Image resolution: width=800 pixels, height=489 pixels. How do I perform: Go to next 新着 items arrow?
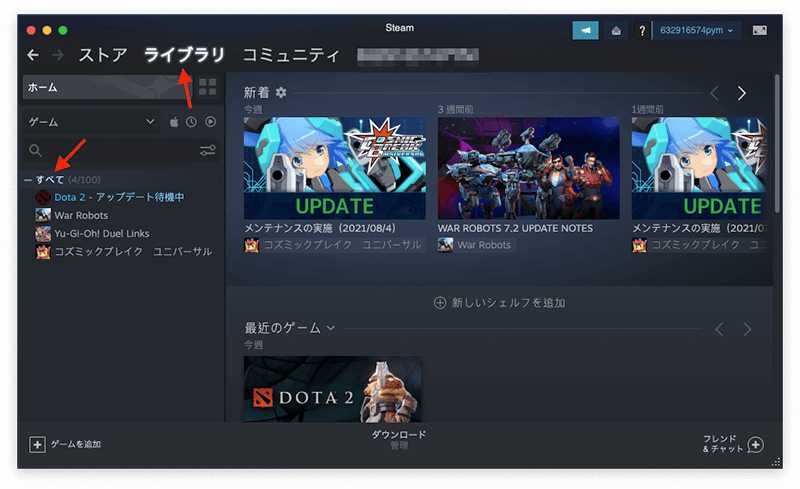[x=742, y=93]
